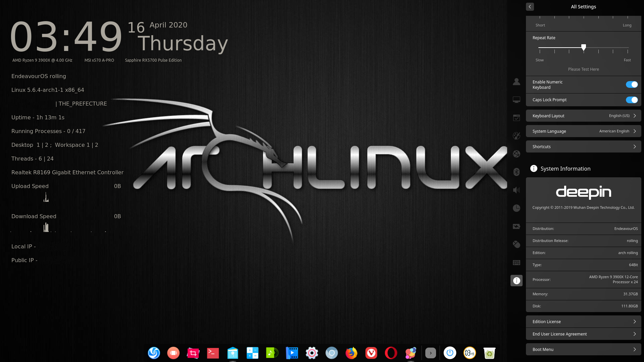Click the Linux 5.6.4-arch1-1 kernel line
Screen dimensions: 644x362
48,90
